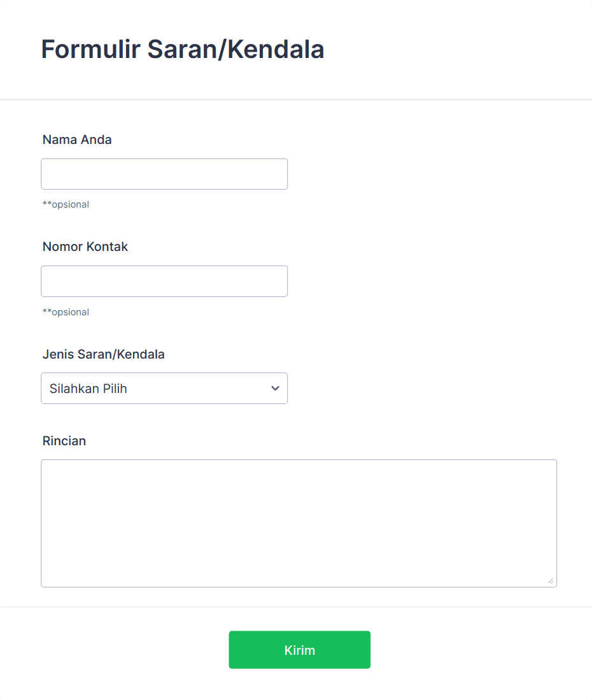592x700 pixels.
Task: Click the Nama Anda label
Action: tap(77, 139)
